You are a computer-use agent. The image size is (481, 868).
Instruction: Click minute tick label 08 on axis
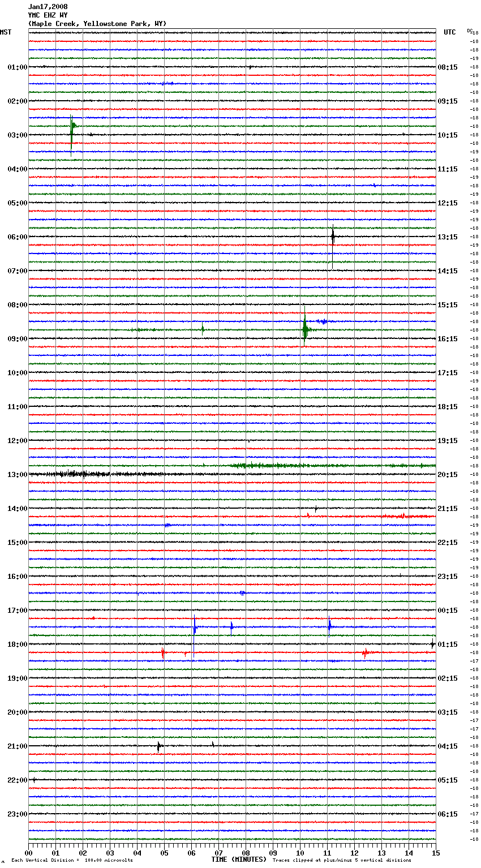(x=246, y=853)
